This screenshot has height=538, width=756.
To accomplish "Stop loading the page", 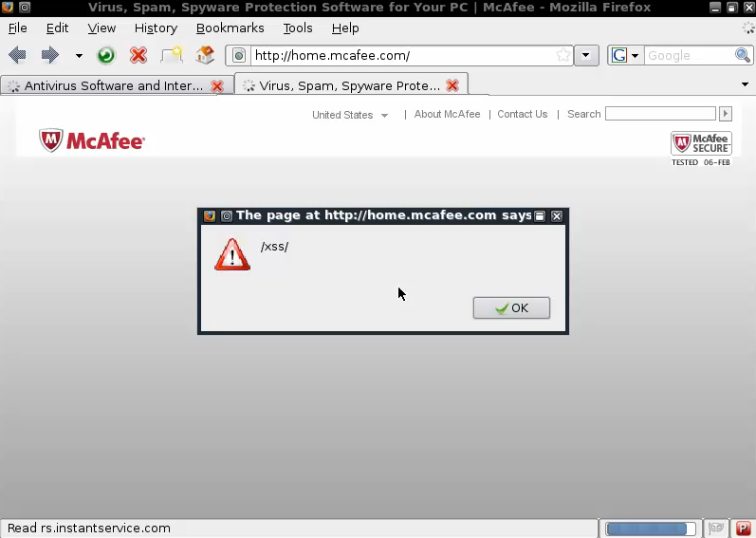I will click(138, 55).
